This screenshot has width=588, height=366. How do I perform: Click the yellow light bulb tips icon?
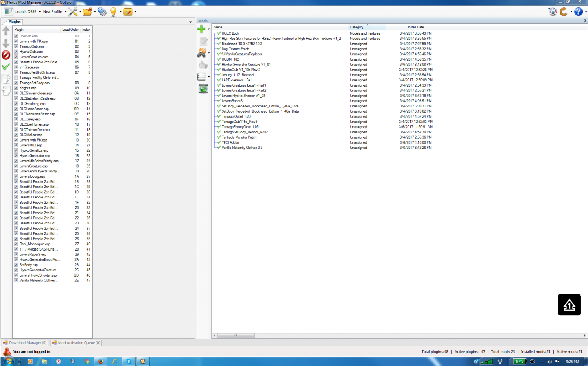114,12
